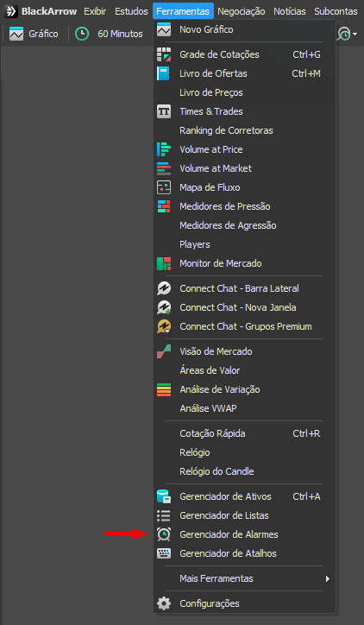This screenshot has height=625, width=364.
Task: Click the 60 Minutos clock icon
Action: [82, 34]
